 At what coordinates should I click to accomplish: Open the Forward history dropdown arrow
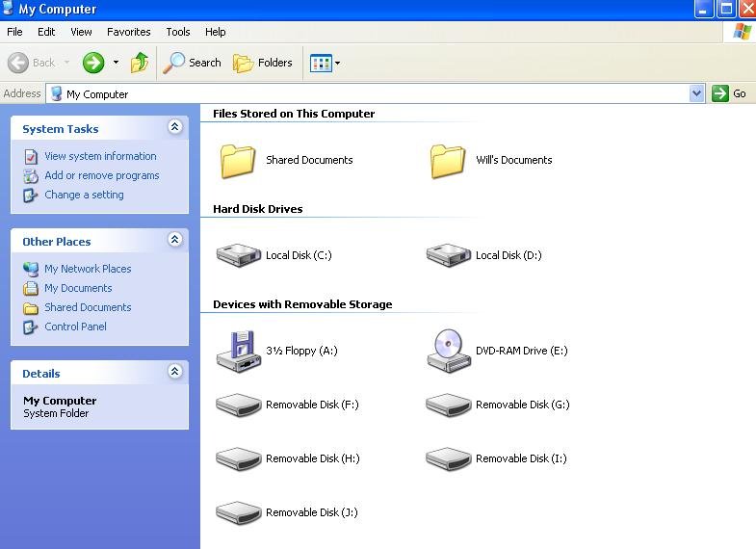116,63
